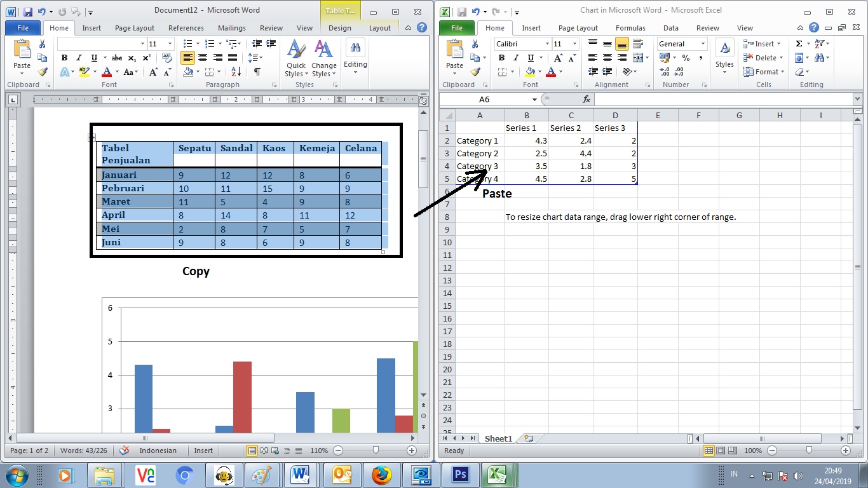This screenshot has height=488, width=868.
Task: Toggle Show/Hide paragraph marks in Word
Action: coord(257,72)
